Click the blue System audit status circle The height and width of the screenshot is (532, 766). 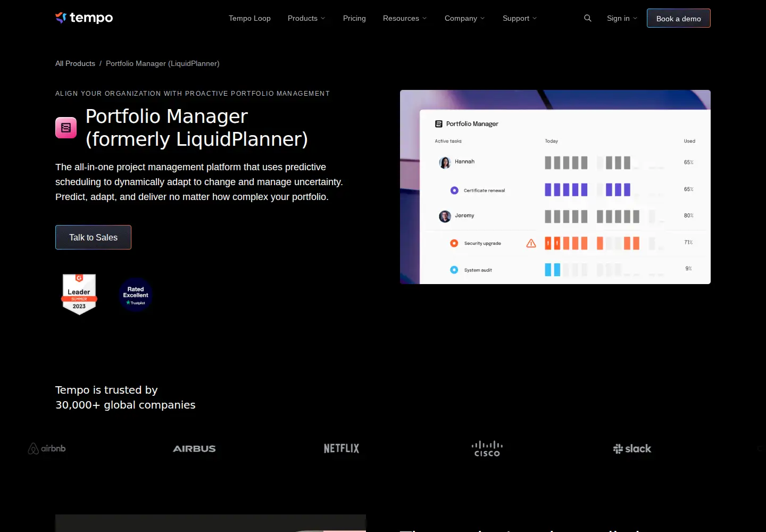click(x=454, y=270)
